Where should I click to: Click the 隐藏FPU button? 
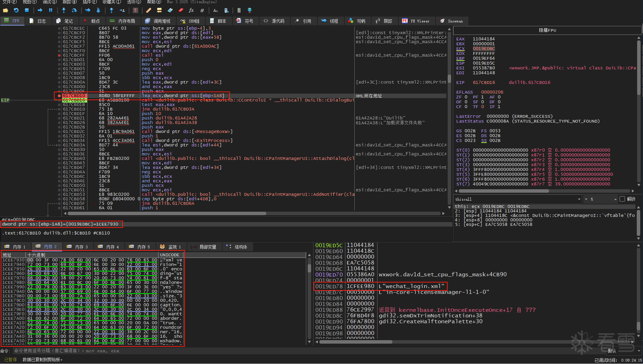547,30
